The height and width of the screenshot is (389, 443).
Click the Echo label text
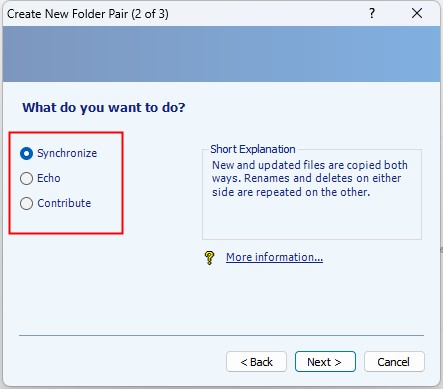tap(49, 178)
